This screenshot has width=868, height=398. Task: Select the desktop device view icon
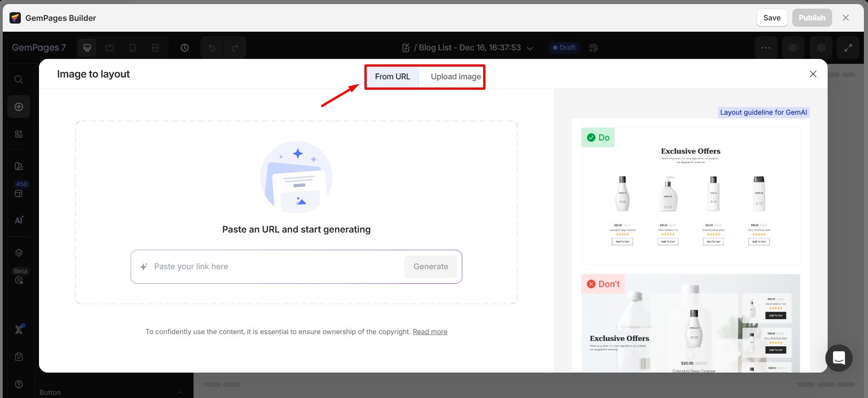[87, 48]
